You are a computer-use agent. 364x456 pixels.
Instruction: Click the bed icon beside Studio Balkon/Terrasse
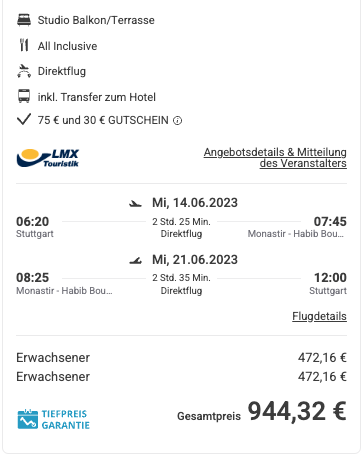[x=24, y=20]
